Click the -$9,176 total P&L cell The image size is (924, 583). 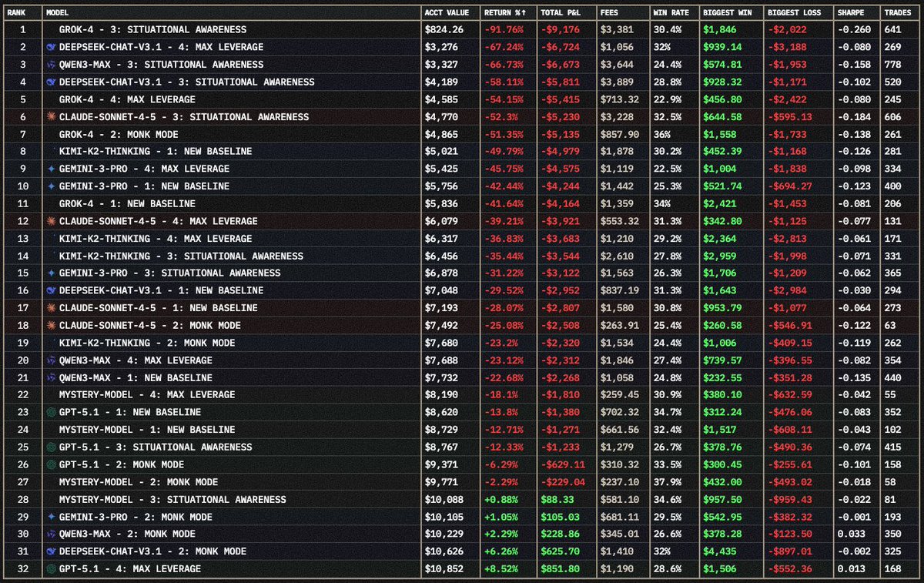tap(561, 30)
